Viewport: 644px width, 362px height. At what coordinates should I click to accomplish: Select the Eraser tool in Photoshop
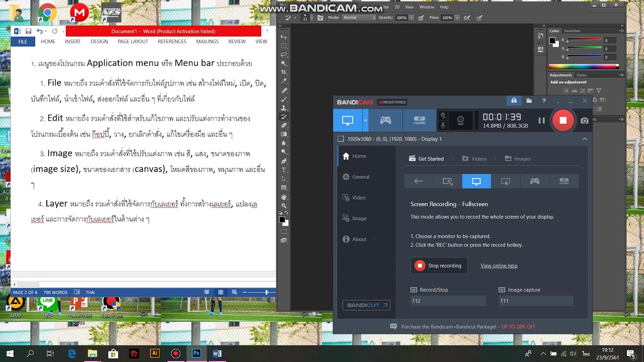pyautogui.click(x=284, y=125)
